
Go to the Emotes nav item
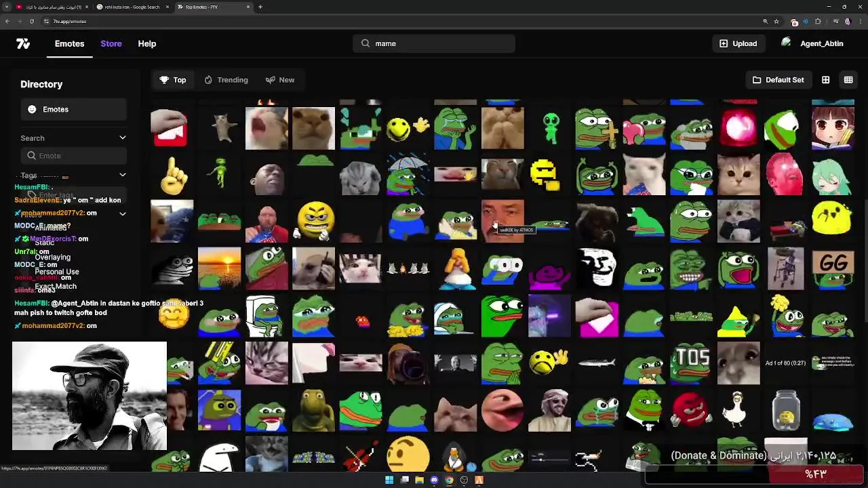(70, 43)
